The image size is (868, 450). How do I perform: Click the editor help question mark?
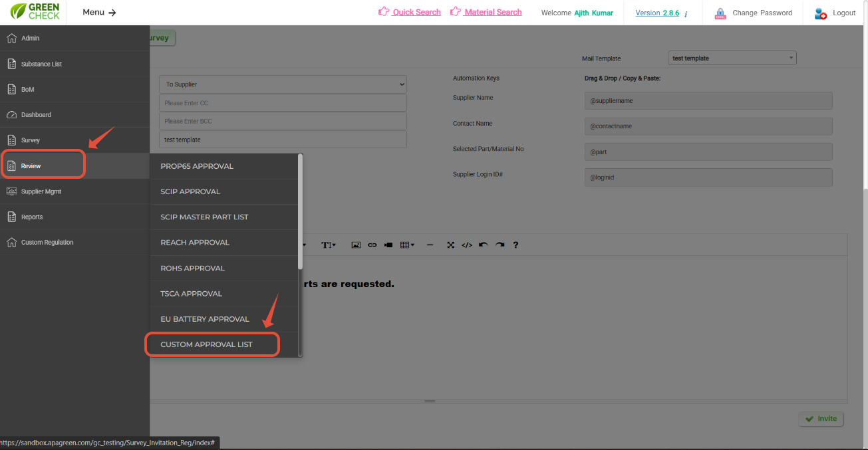point(515,245)
